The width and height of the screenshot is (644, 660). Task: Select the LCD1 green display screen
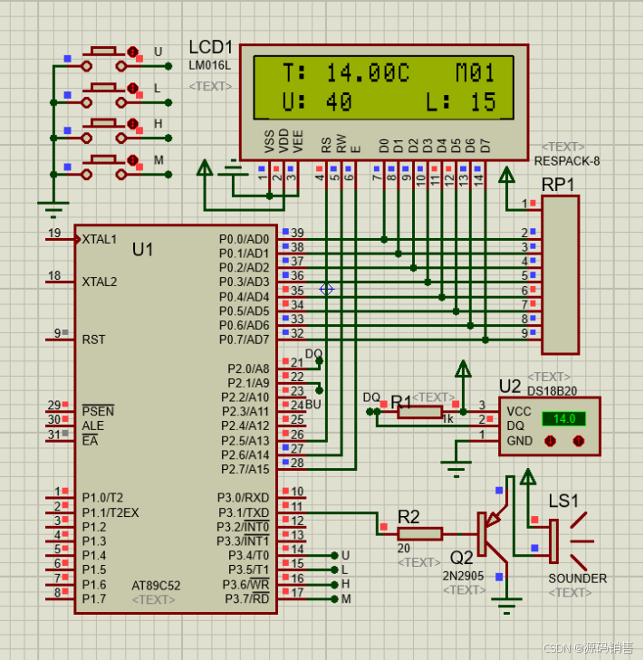384,88
